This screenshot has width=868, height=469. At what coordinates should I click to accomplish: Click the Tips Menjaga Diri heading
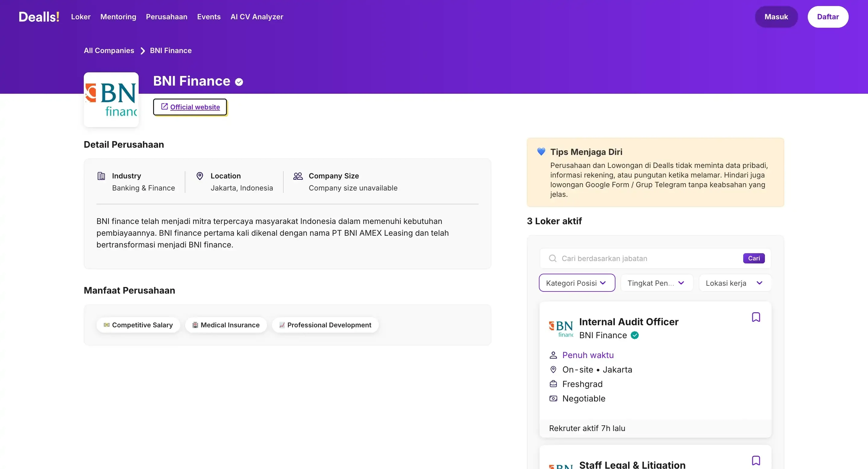pyautogui.click(x=586, y=152)
